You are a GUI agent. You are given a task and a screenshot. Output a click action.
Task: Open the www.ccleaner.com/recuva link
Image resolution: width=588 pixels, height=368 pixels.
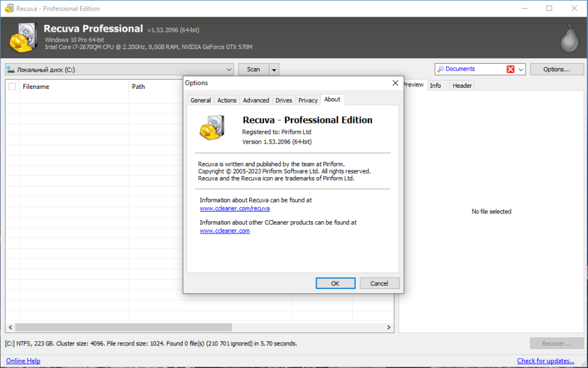click(x=234, y=209)
